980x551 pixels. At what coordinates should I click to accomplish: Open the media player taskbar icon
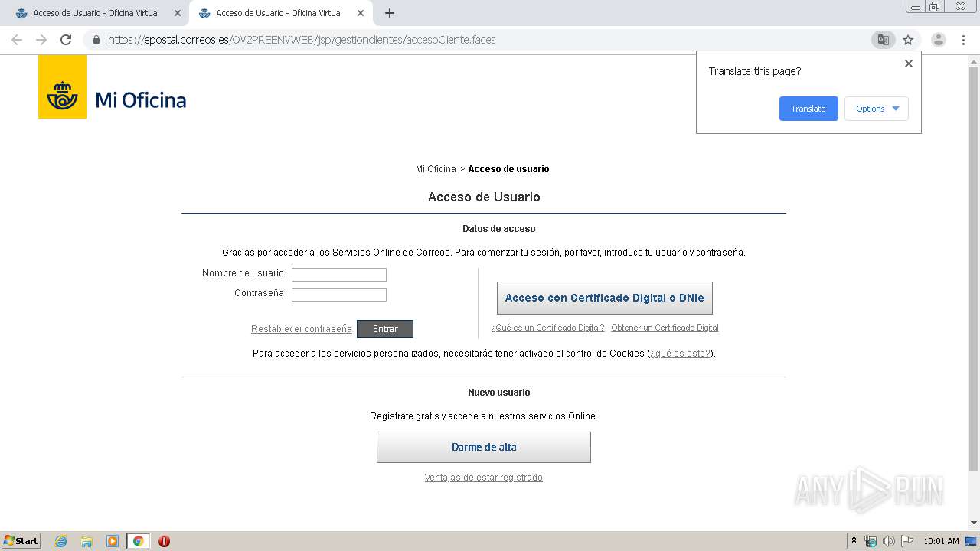tap(113, 541)
